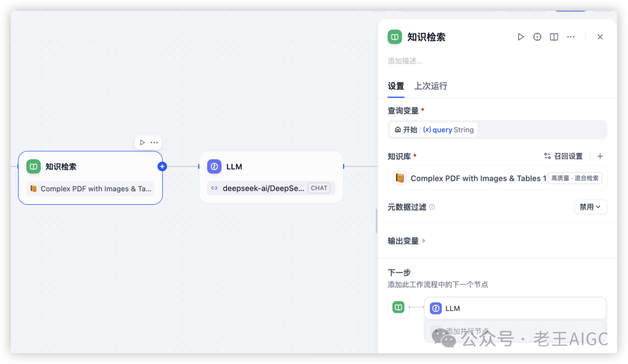The height and width of the screenshot is (364, 628).
Task: Expand the deepseek-ai/DeepSe... model selector
Action: [x=263, y=188]
